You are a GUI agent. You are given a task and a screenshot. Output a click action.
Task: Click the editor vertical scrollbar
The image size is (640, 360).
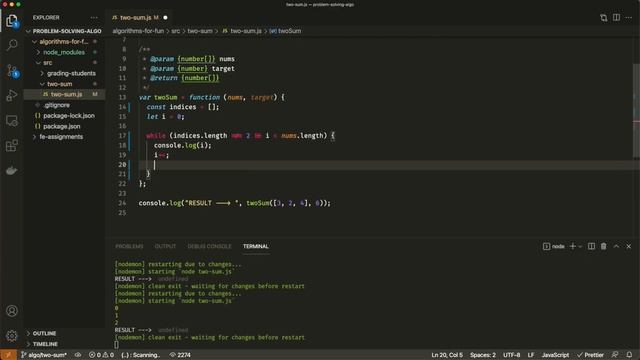point(636,110)
